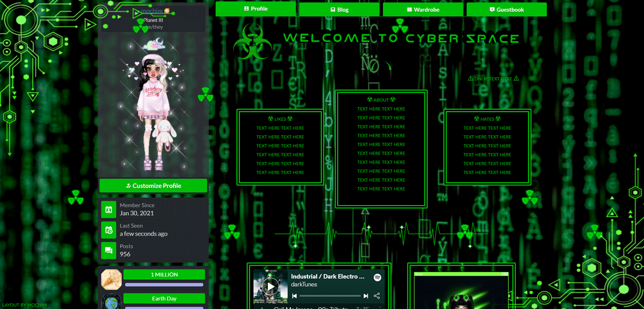Switch to the Guestbook page
This screenshot has height=309, width=644.
pyautogui.click(x=506, y=9)
